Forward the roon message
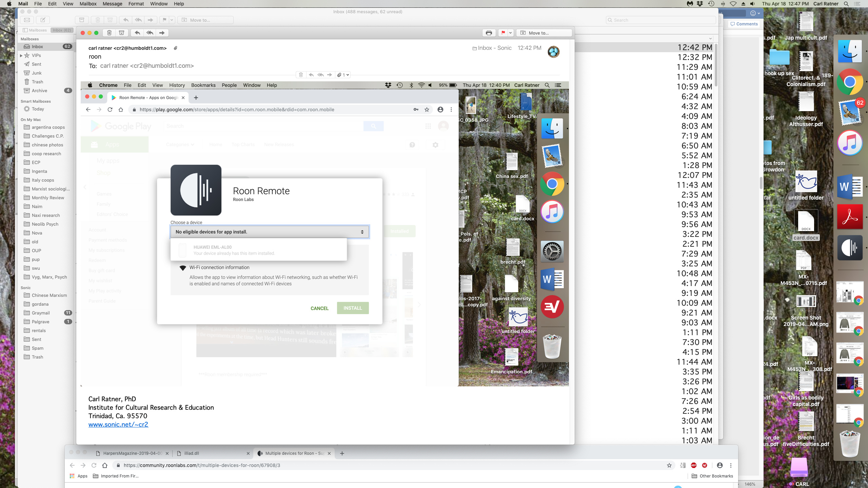868x488 pixels. [x=162, y=33]
